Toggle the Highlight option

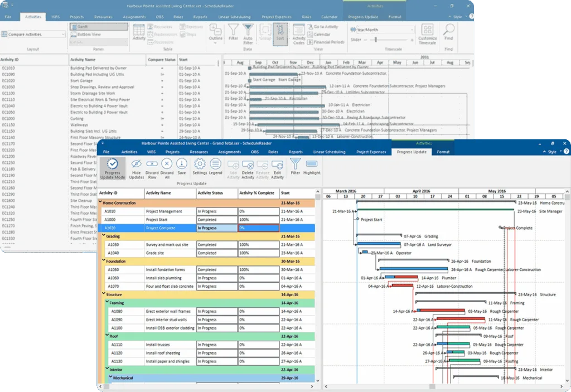click(312, 167)
